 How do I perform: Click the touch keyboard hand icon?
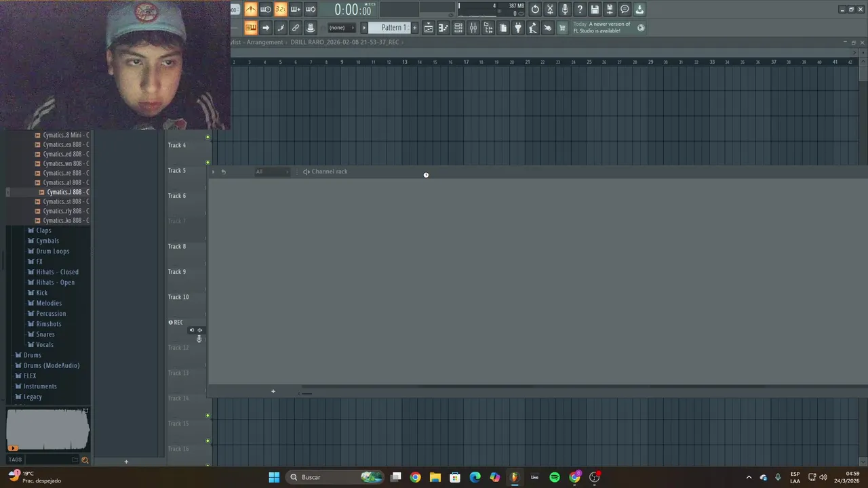click(548, 28)
